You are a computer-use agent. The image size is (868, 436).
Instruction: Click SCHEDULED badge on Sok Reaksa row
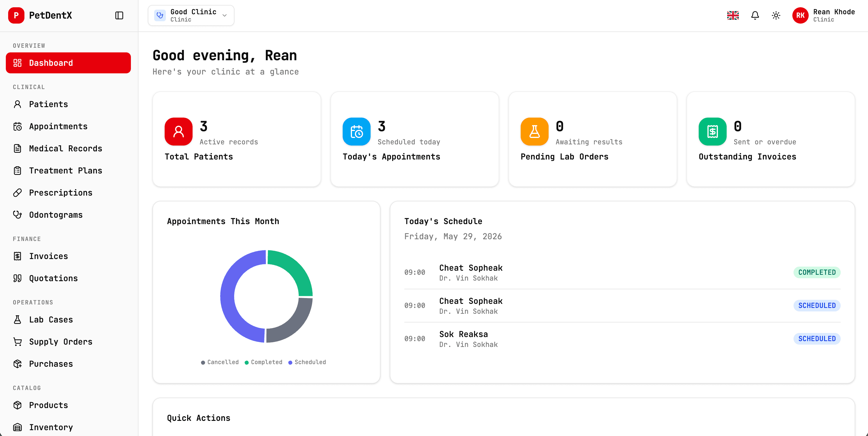817,338
